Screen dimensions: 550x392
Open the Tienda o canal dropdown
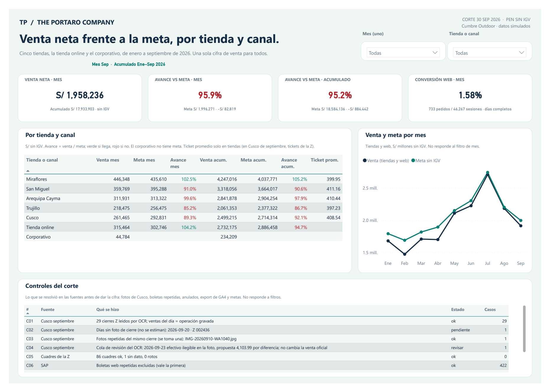coord(489,53)
